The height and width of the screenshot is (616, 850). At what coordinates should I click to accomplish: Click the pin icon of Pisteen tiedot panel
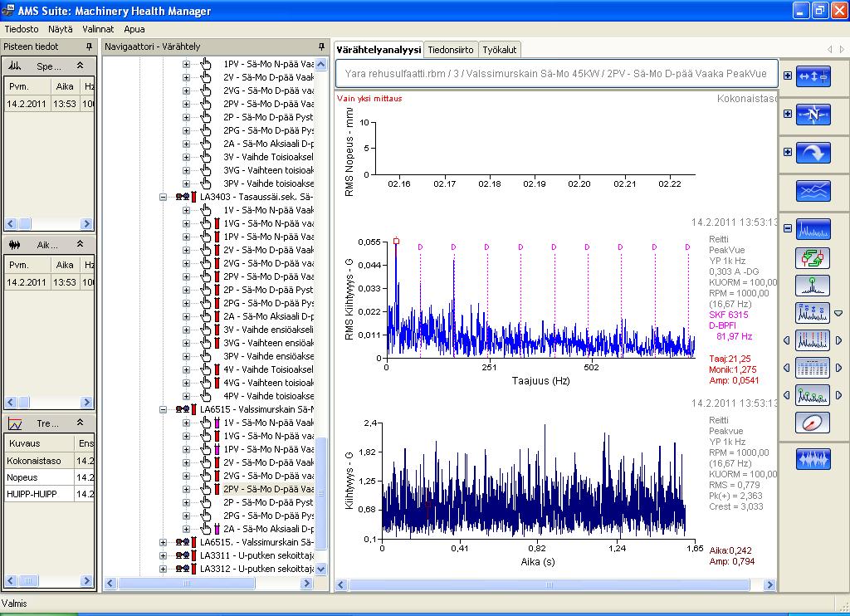(x=89, y=46)
